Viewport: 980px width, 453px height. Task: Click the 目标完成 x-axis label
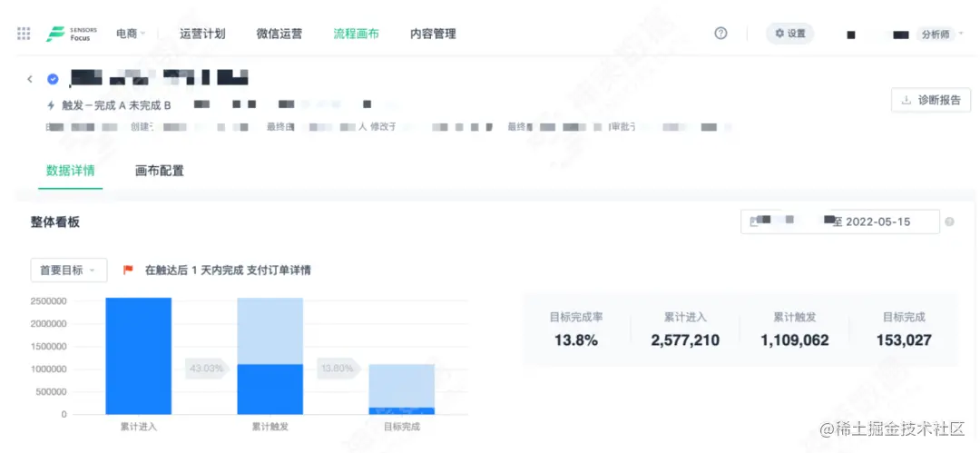coord(402,427)
